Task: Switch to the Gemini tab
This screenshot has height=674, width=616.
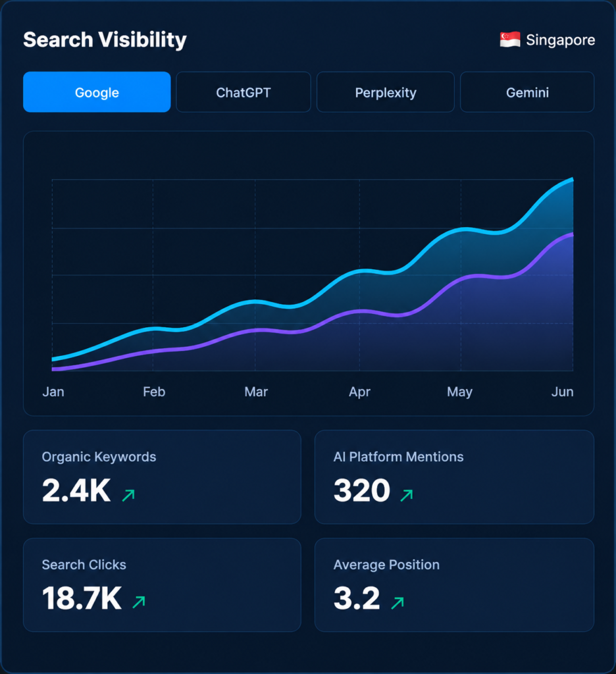Action: tap(527, 92)
